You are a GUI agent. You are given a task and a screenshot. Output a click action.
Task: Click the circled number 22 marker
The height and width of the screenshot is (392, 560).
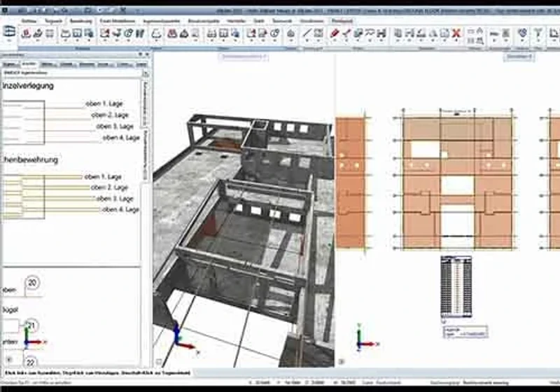click(30, 363)
